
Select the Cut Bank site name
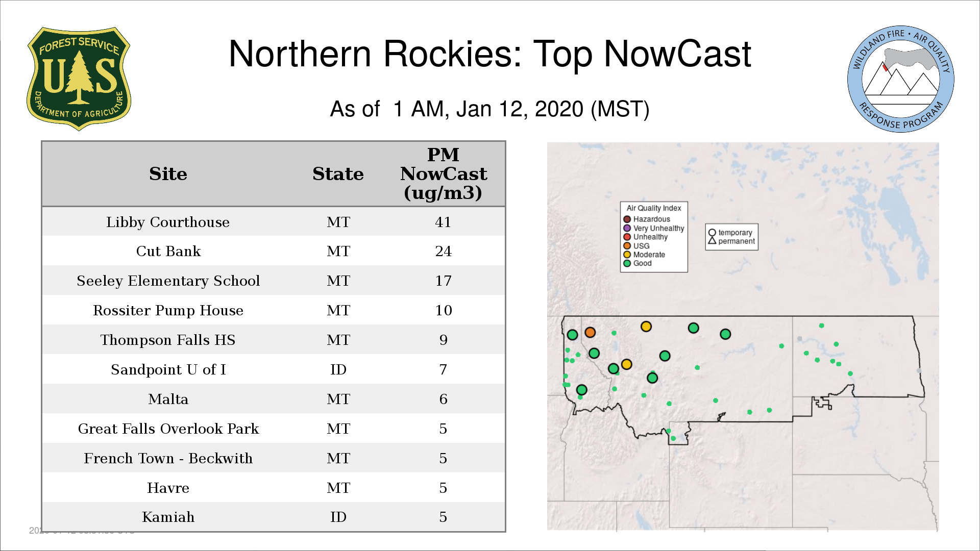pos(168,251)
